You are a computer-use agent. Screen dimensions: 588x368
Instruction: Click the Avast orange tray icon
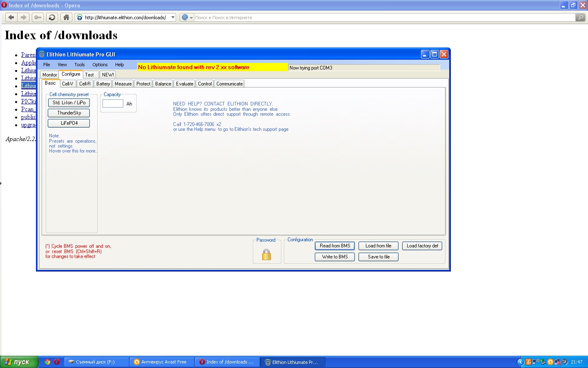click(x=550, y=362)
